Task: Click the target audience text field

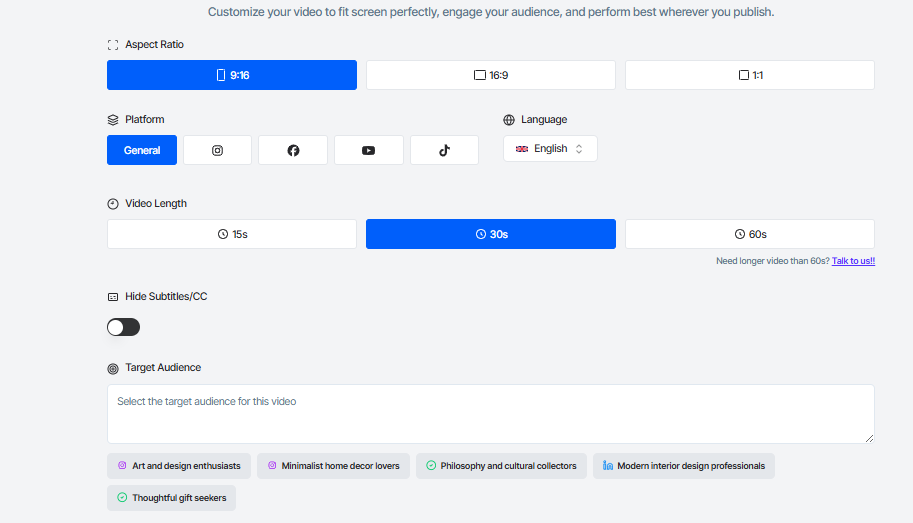Action: pyautogui.click(x=490, y=413)
